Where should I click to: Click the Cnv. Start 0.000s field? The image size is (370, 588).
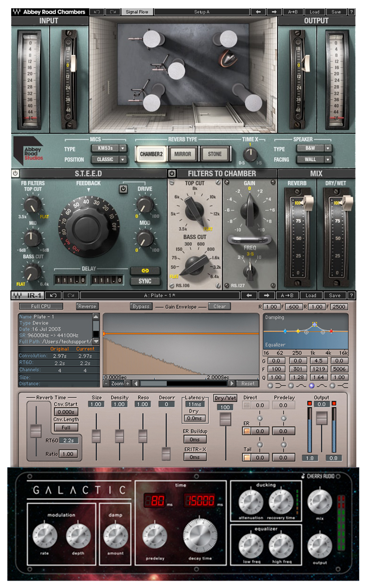click(x=66, y=412)
